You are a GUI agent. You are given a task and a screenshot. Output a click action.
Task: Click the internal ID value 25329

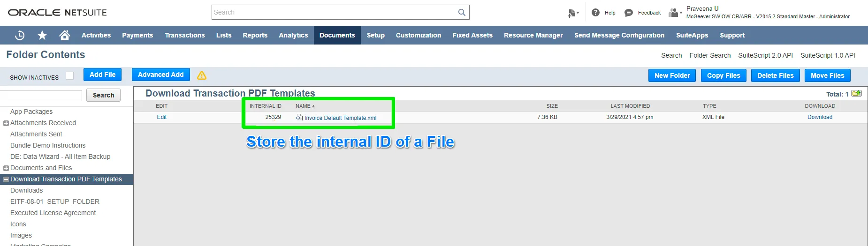pyautogui.click(x=273, y=117)
